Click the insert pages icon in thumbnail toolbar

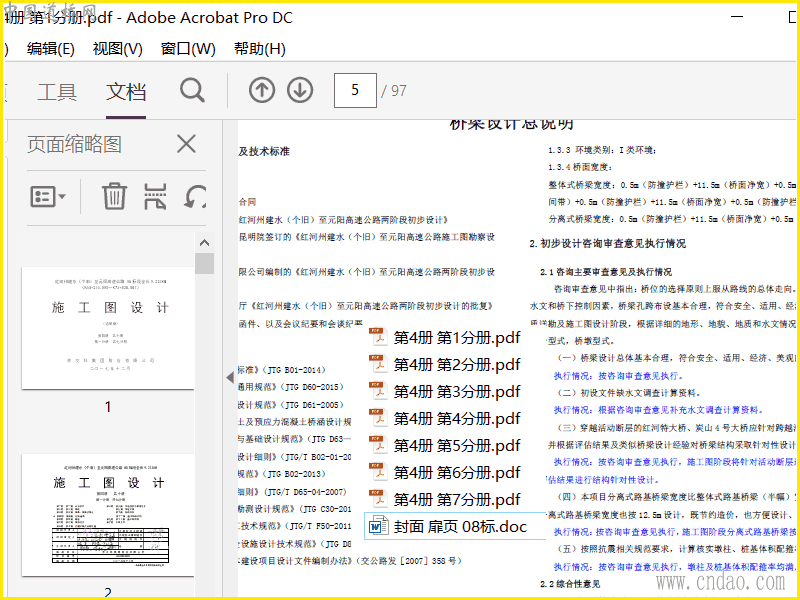click(x=155, y=197)
